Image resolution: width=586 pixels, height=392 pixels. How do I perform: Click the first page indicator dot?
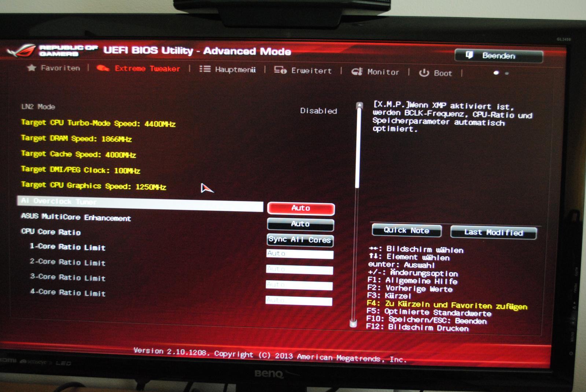[496, 73]
